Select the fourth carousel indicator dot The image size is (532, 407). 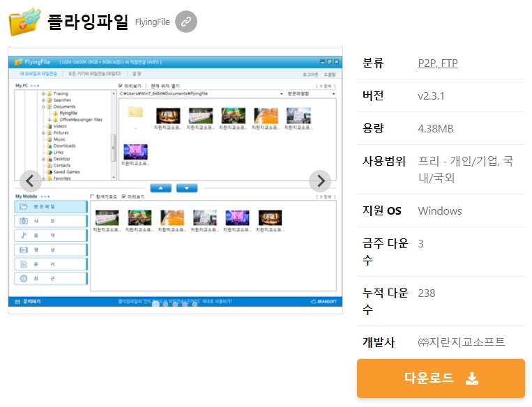(185, 305)
